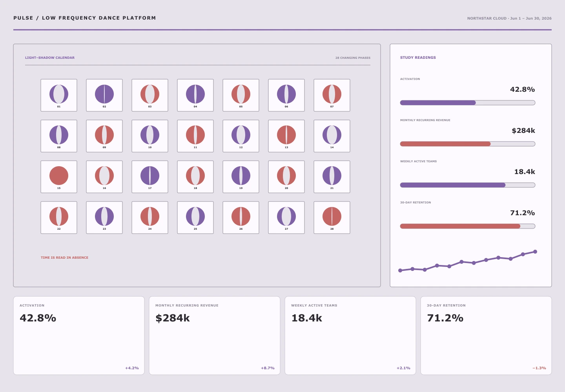Click the 'PULSE / LOW FREQUENCY DANCE PLATFORM' title
The image size is (565, 392).
(85, 18)
